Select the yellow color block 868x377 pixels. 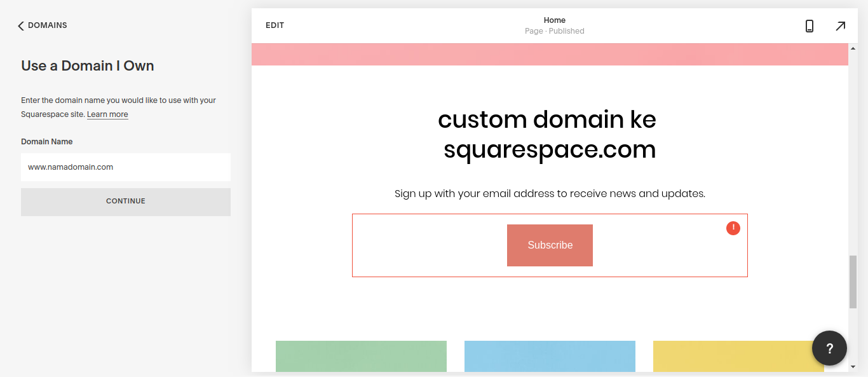click(x=738, y=356)
